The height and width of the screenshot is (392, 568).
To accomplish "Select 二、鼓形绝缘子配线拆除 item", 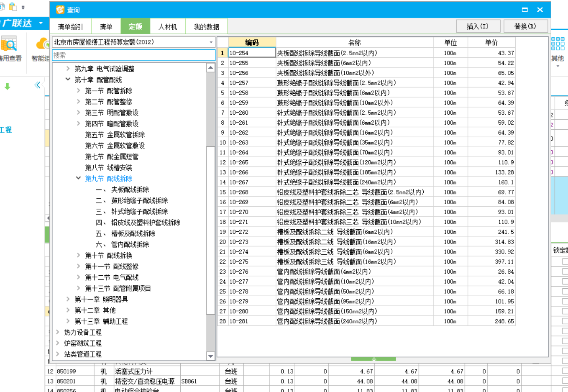I will tap(132, 200).
